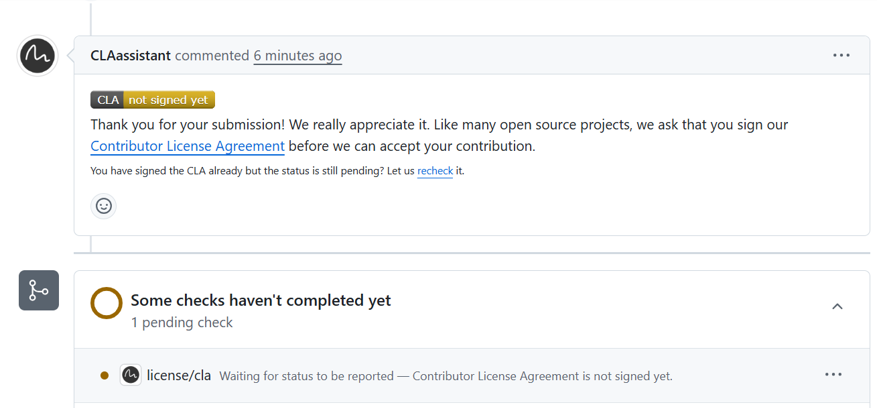Viewport: 877px width, 408px height.
Task: Click the orange pending dot beside license/cla
Action: pyautogui.click(x=104, y=376)
